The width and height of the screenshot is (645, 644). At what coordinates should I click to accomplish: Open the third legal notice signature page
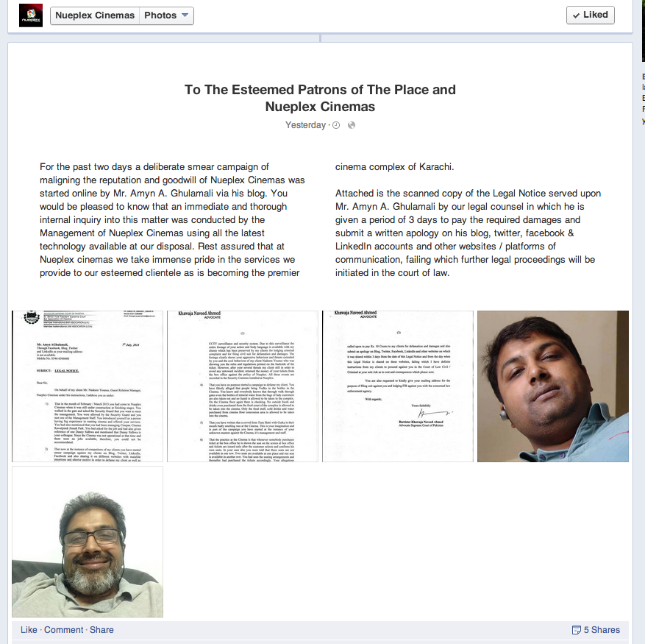click(x=398, y=386)
